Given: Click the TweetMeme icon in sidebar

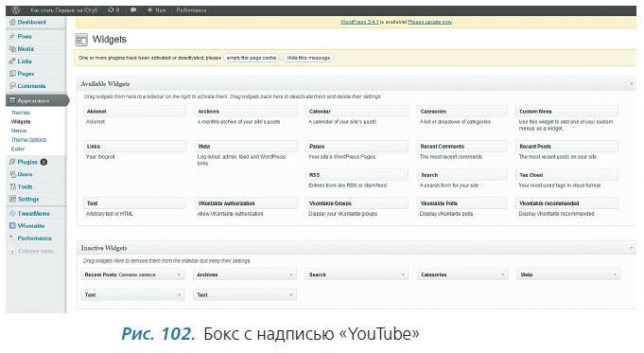Looking at the screenshot, I should (12, 214).
